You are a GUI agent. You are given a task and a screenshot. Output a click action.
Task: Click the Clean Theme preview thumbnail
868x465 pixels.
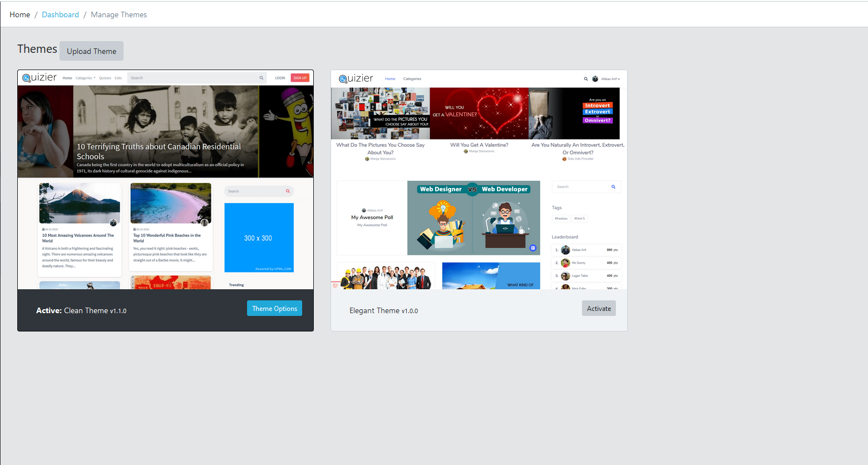click(165, 180)
